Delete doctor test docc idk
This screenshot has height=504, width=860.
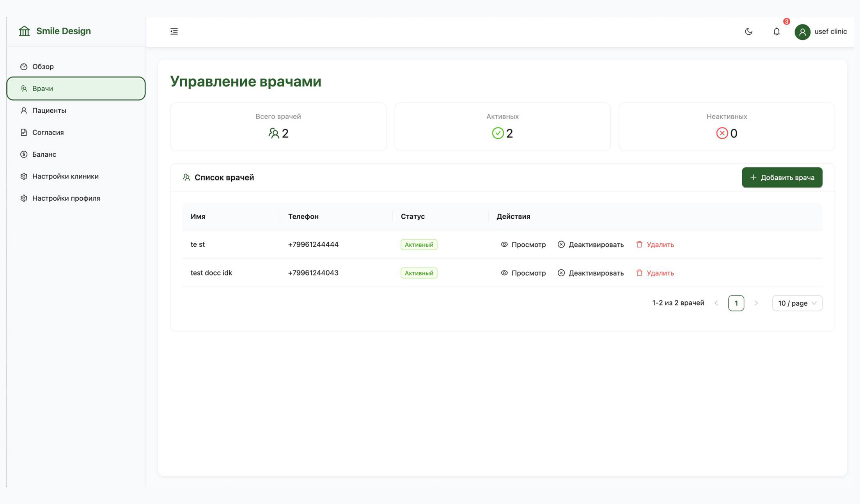[655, 273]
